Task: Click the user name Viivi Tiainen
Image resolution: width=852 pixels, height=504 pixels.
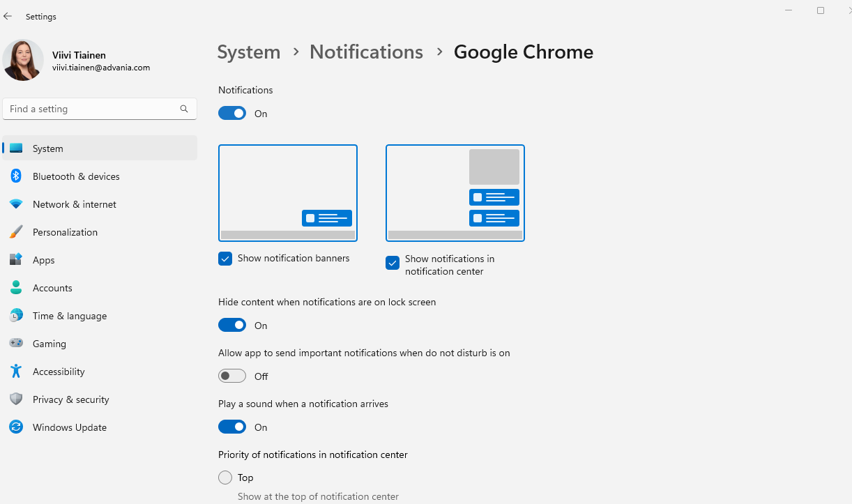Action: (x=79, y=55)
